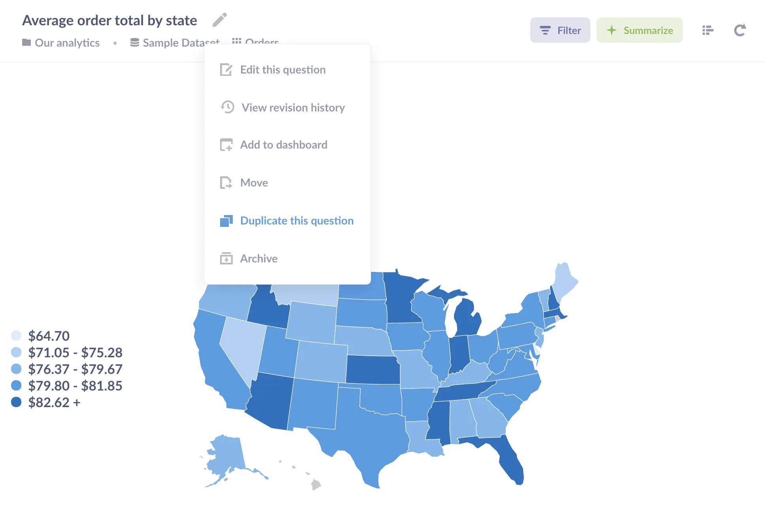The height and width of the screenshot is (532, 765).
Task: Click the Edit this question icon
Action: pyautogui.click(x=226, y=70)
